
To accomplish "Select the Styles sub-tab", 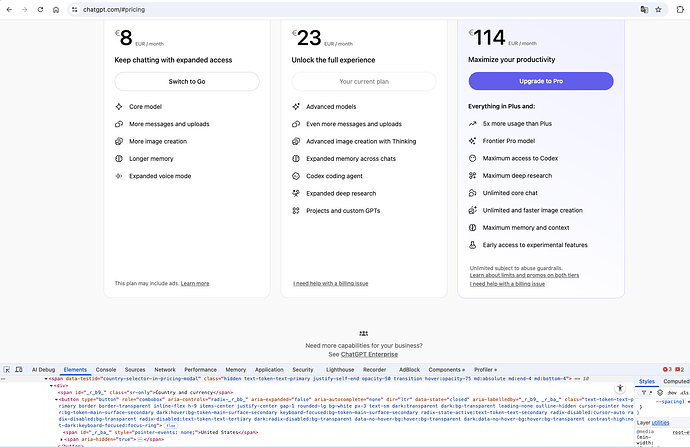I will tap(647, 381).
